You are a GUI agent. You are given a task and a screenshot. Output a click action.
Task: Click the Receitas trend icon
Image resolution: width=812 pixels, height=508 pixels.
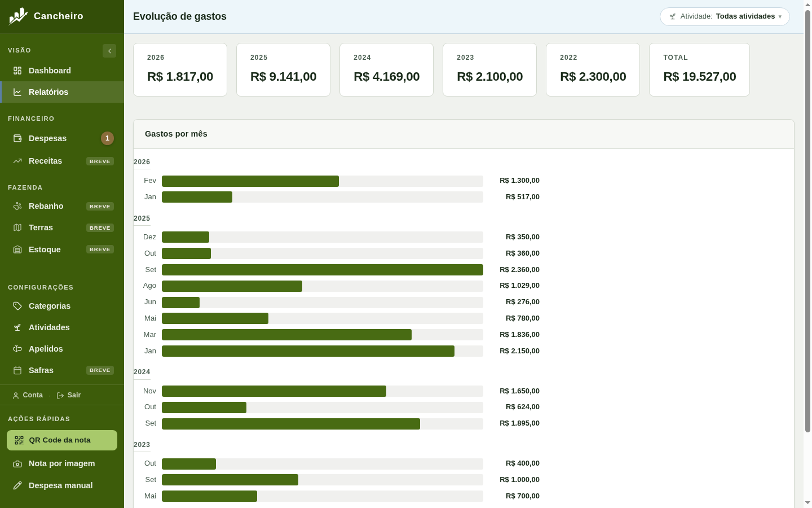tap(17, 161)
